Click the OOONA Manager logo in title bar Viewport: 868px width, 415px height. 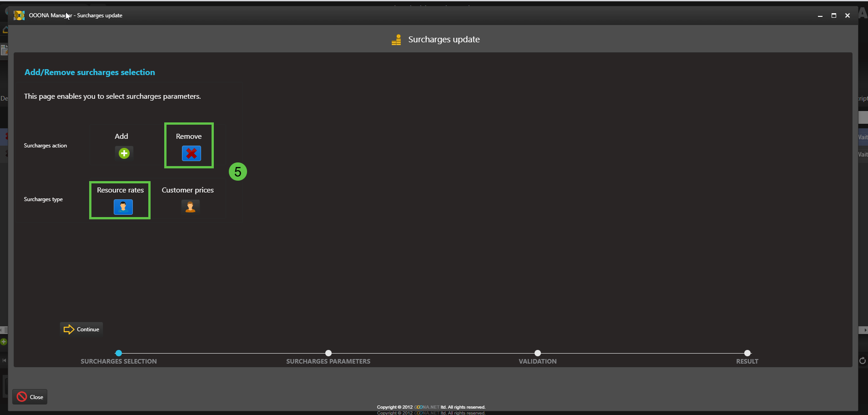19,15
